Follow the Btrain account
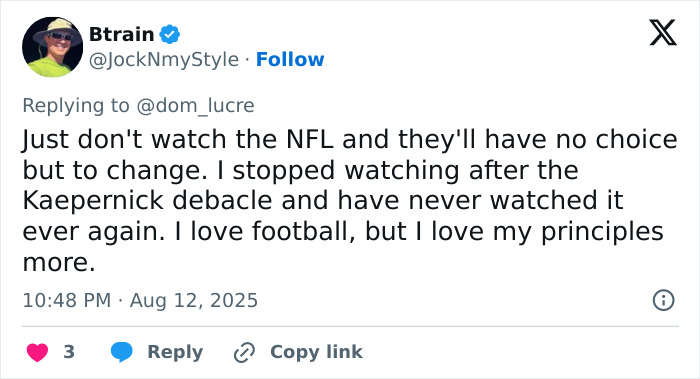The height and width of the screenshot is (379, 700). (290, 59)
